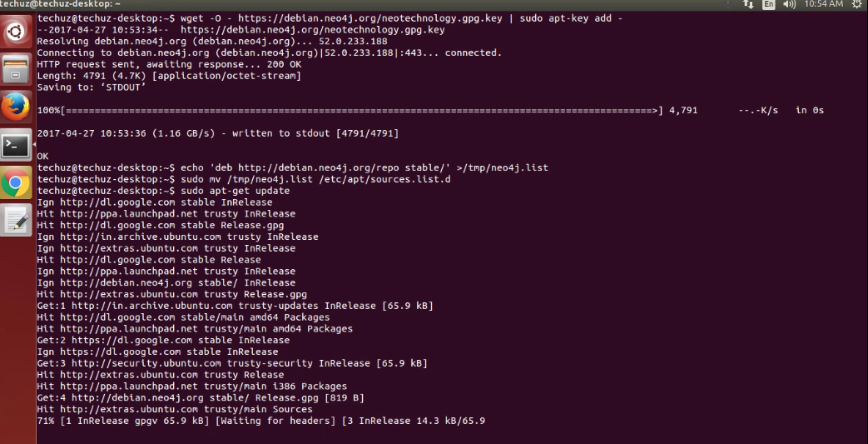
Task: Click the techuz@techuz-desktop window title
Action: (61, 4)
